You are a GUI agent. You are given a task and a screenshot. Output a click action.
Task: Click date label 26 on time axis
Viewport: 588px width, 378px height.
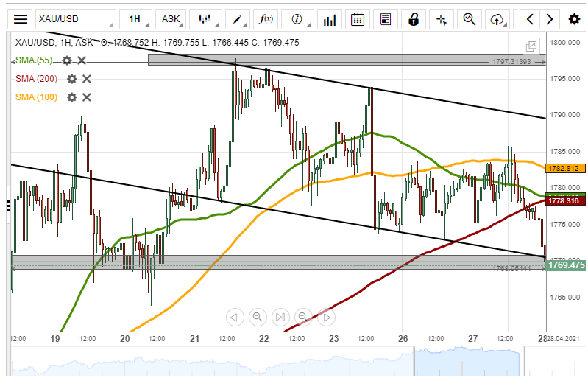[403, 339]
